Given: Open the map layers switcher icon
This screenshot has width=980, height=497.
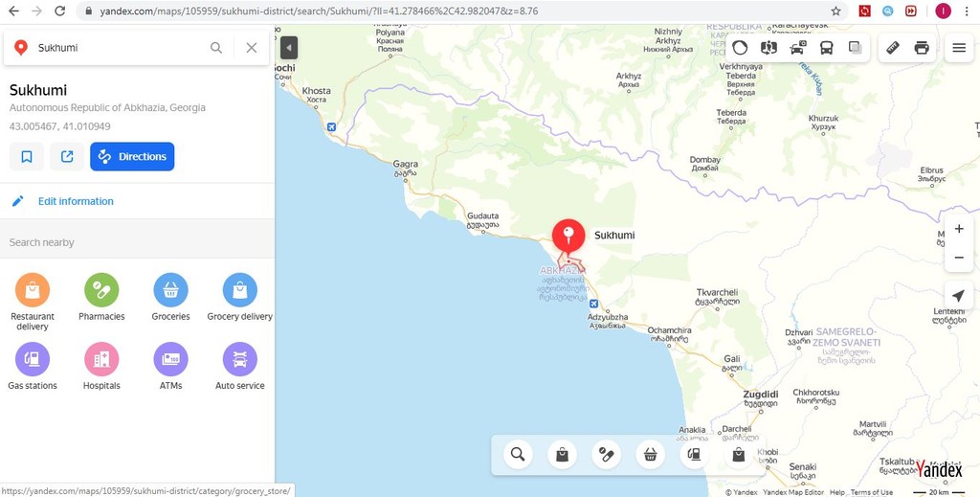Looking at the screenshot, I should [855, 48].
